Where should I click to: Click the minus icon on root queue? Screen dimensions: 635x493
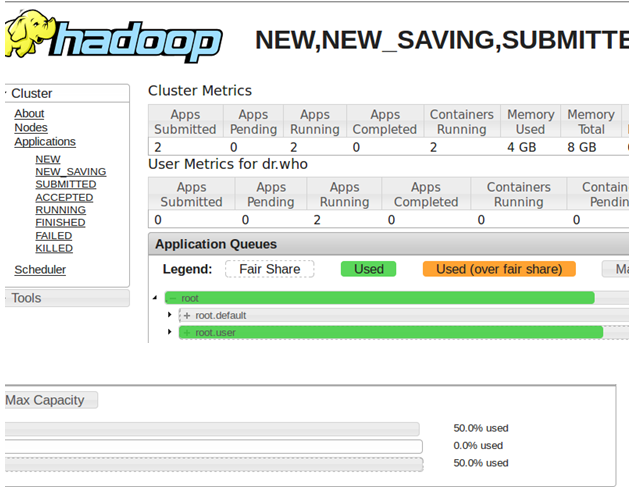(173, 298)
